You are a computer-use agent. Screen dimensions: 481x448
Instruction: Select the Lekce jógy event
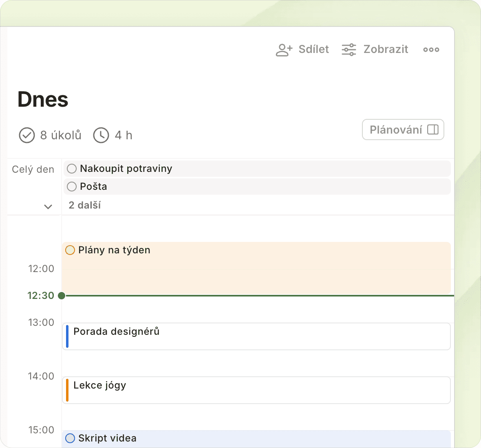click(257, 390)
